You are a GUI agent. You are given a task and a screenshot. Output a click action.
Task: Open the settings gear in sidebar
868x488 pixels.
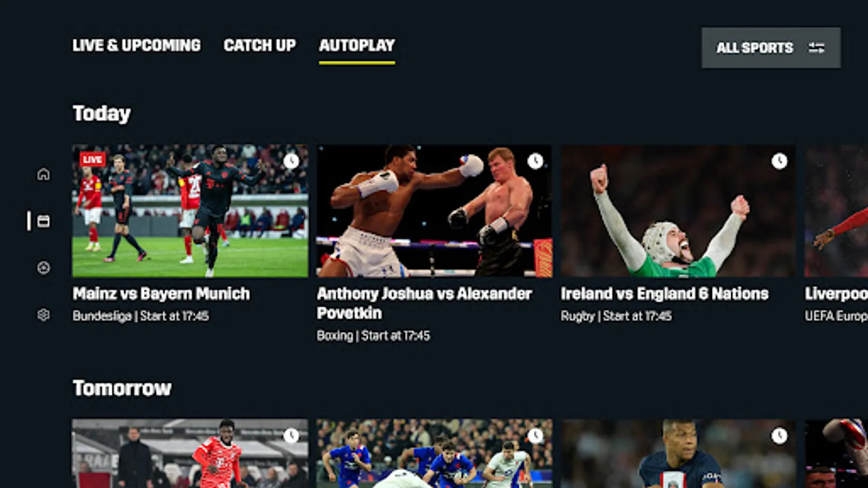(x=43, y=314)
